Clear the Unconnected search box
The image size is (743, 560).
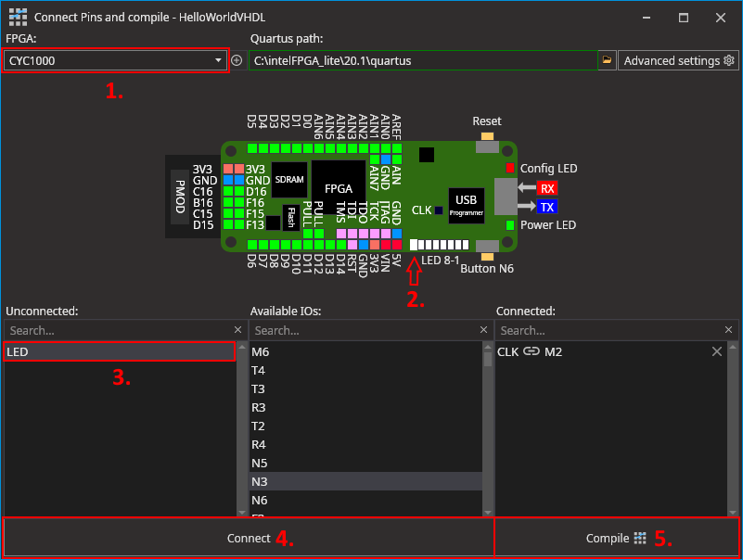pyautogui.click(x=237, y=330)
